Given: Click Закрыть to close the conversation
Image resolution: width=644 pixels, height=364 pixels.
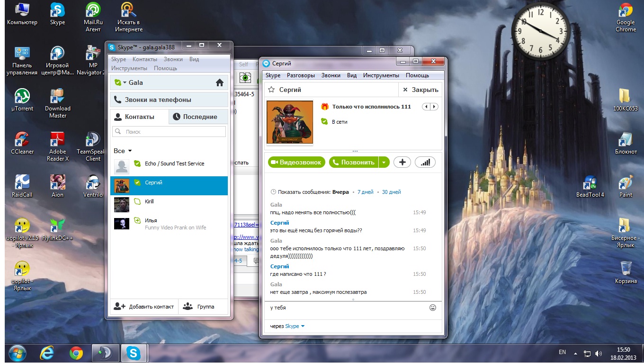Looking at the screenshot, I should [x=420, y=90].
